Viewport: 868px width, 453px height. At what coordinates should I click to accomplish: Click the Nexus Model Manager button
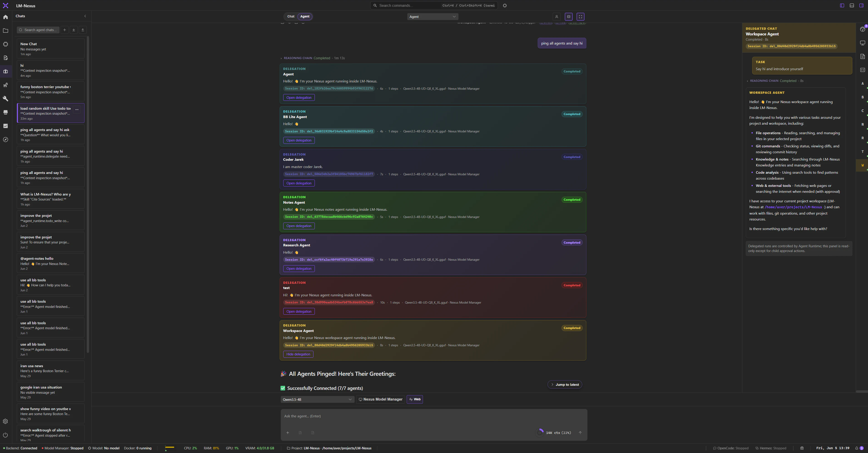click(x=381, y=399)
